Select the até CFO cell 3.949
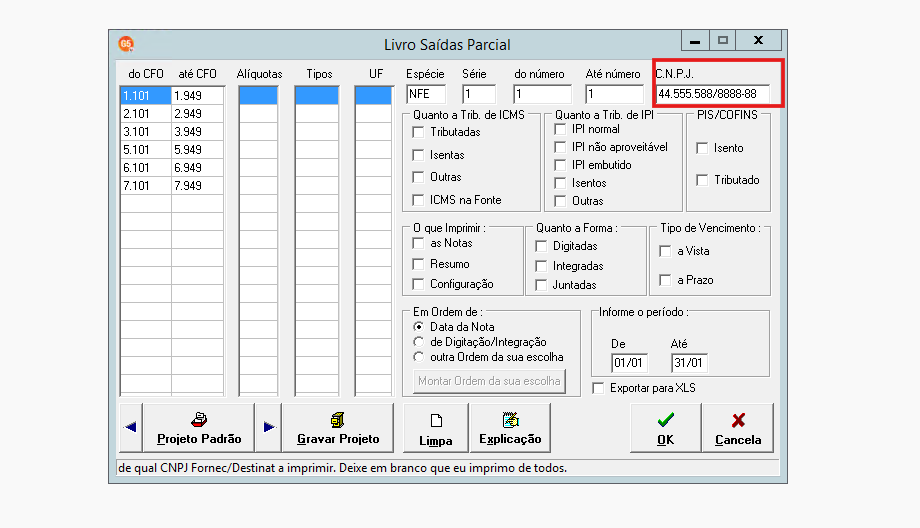The width and height of the screenshot is (920, 528). pos(197,132)
